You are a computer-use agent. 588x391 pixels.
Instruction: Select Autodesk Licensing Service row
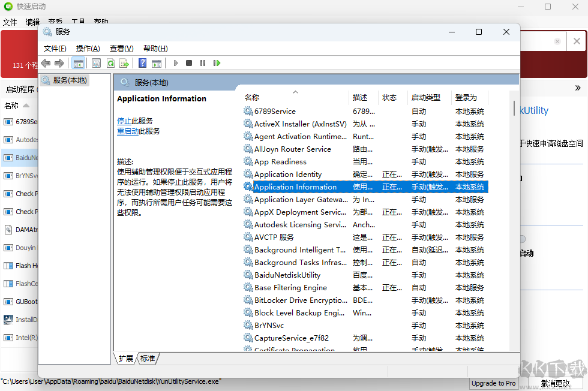click(365, 224)
